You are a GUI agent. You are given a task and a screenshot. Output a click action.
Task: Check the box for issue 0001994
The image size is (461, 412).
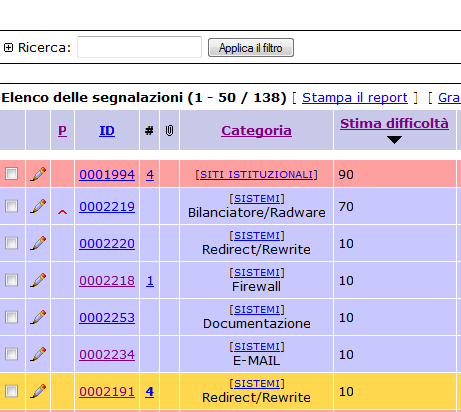[x=12, y=174]
